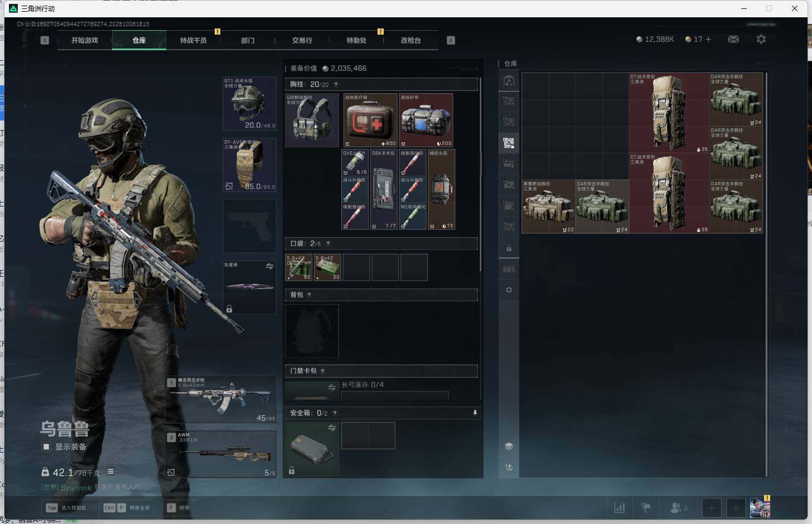Click help icon next to 口袋 2/5
This screenshot has width=812, height=524.
328,244
